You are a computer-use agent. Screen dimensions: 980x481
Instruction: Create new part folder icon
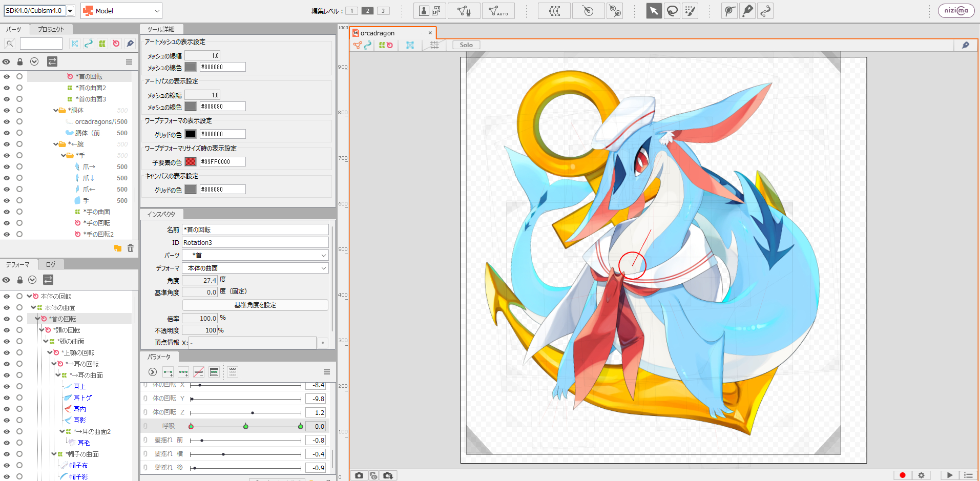[x=118, y=248]
